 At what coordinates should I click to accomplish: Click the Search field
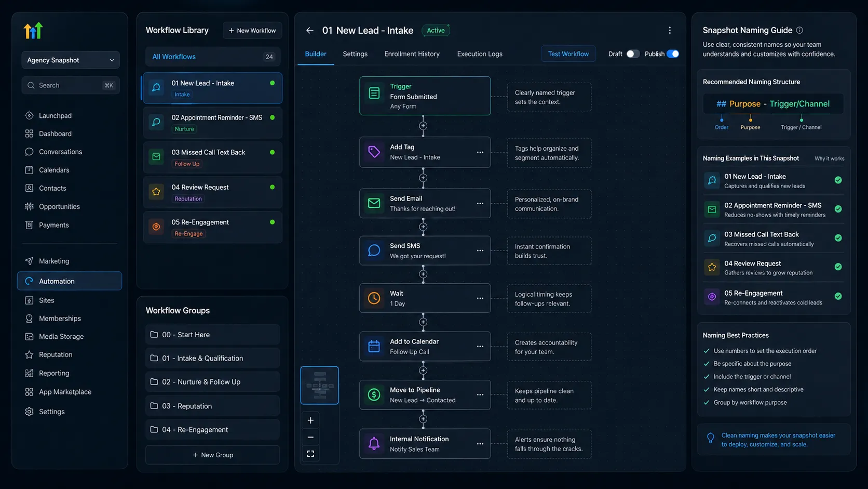point(71,85)
